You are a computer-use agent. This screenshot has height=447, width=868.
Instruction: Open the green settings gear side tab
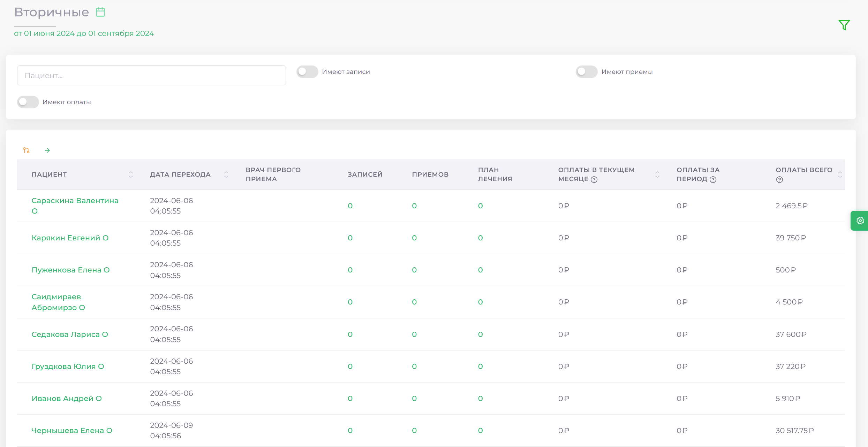pyautogui.click(x=860, y=221)
